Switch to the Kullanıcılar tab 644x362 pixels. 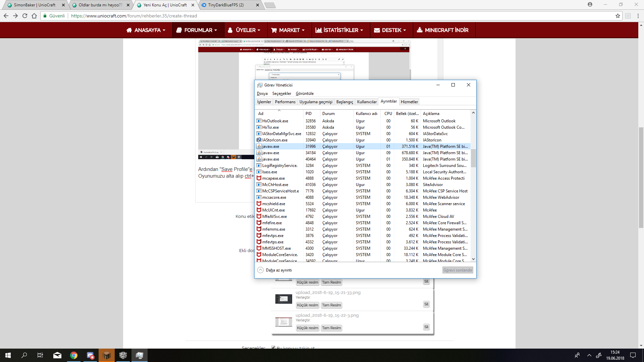pos(367,102)
